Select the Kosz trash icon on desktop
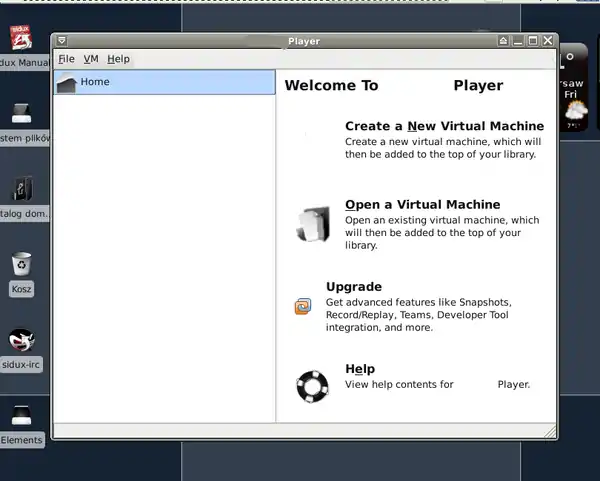600x481 pixels. tap(21, 265)
